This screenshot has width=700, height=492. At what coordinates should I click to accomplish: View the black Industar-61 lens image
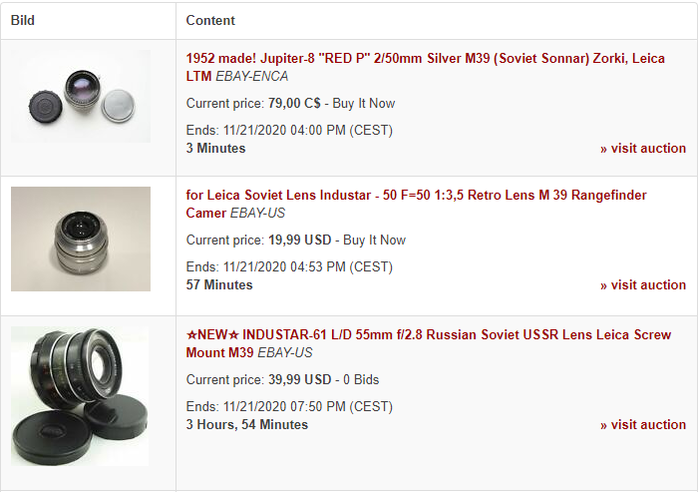80,396
